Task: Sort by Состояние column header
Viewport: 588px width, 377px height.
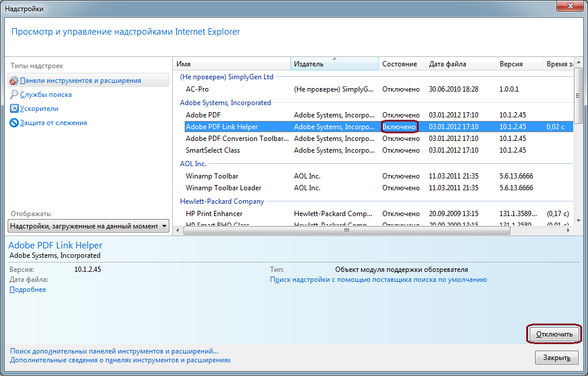Action: (x=400, y=64)
